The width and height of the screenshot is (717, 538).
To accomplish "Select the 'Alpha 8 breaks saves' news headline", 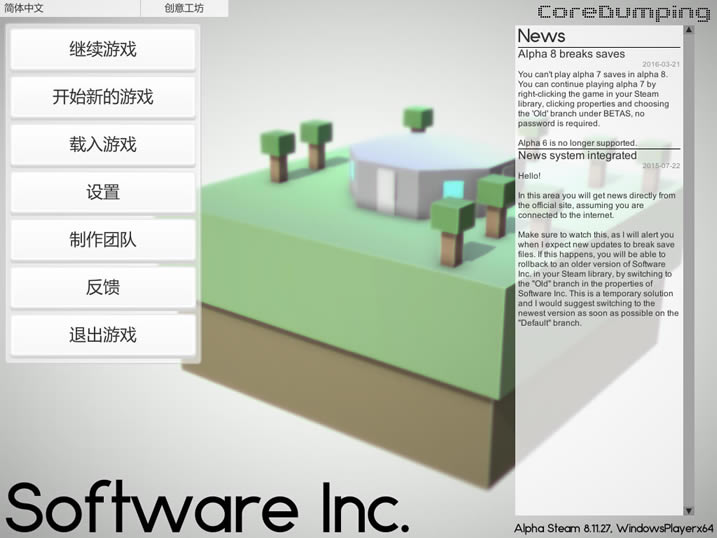I will (x=571, y=54).
